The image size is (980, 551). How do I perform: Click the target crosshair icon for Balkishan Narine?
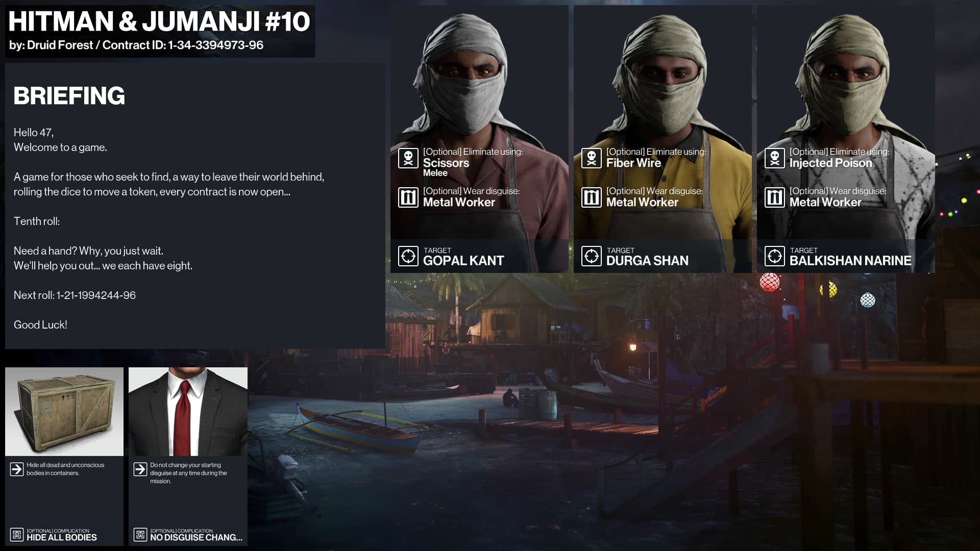[x=775, y=256]
